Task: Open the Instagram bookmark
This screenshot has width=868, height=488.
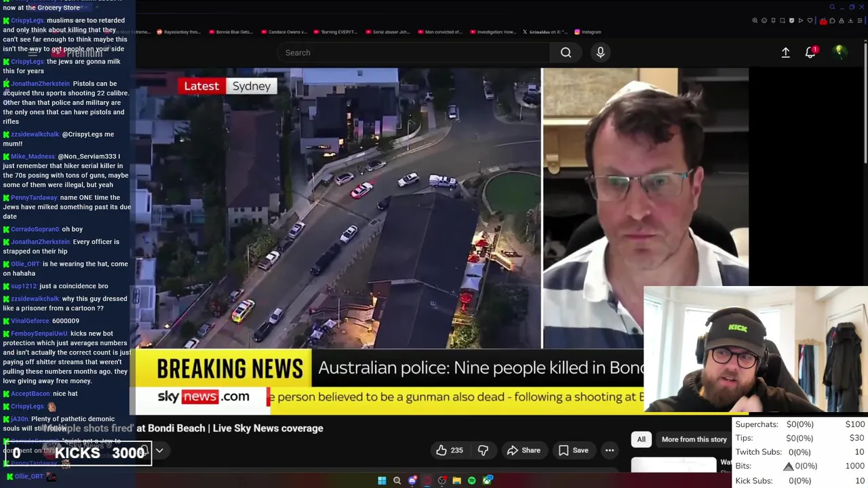Action: (x=588, y=32)
